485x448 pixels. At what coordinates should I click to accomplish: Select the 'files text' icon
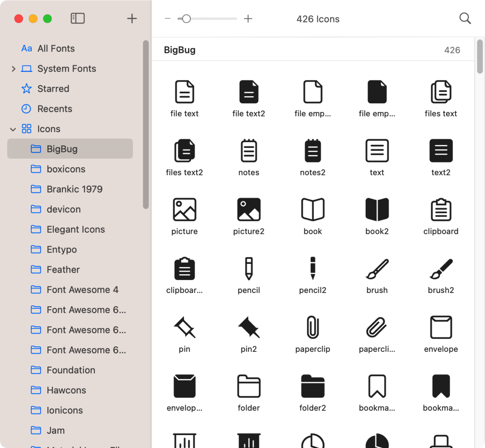441,92
